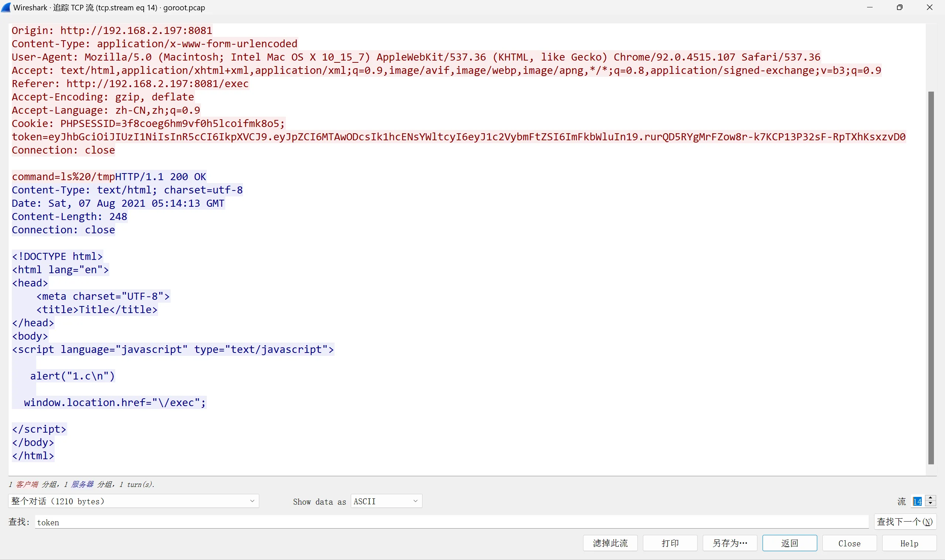Click the 打印 print button
Viewport: 945px width, 560px height.
pyautogui.click(x=670, y=543)
